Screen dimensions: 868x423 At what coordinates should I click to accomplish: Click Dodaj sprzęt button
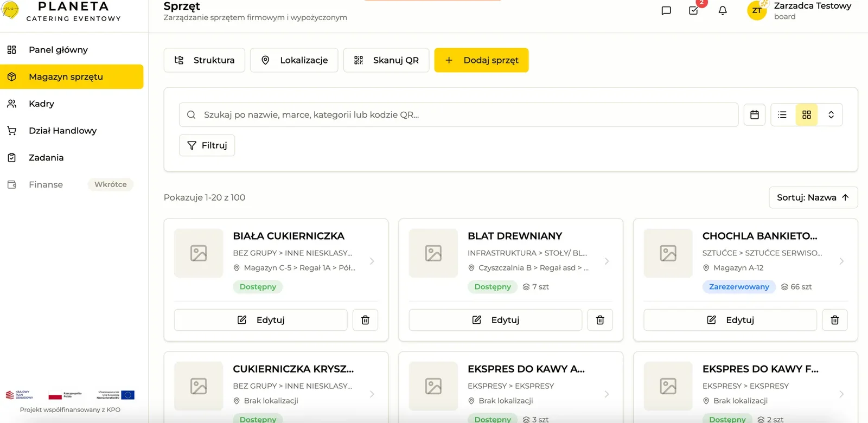(481, 60)
